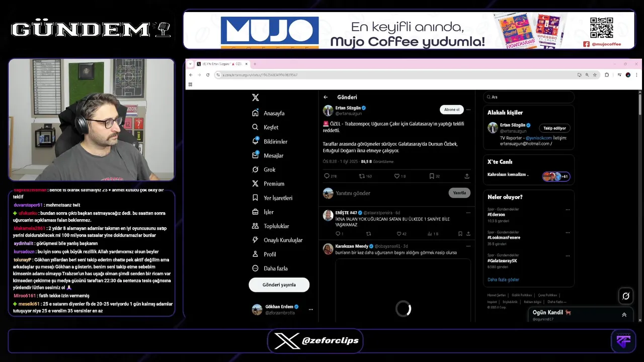Open Chrome tab search dropdown arrow

[190, 64]
